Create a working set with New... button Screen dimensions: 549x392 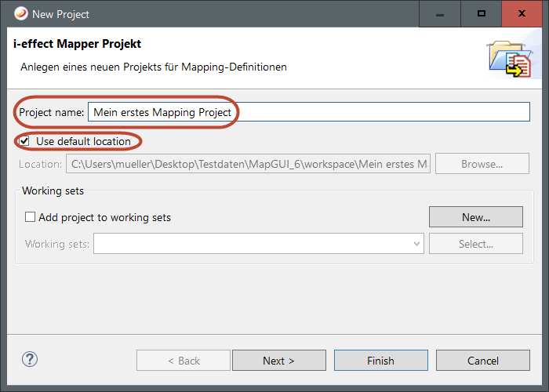[x=475, y=217]
